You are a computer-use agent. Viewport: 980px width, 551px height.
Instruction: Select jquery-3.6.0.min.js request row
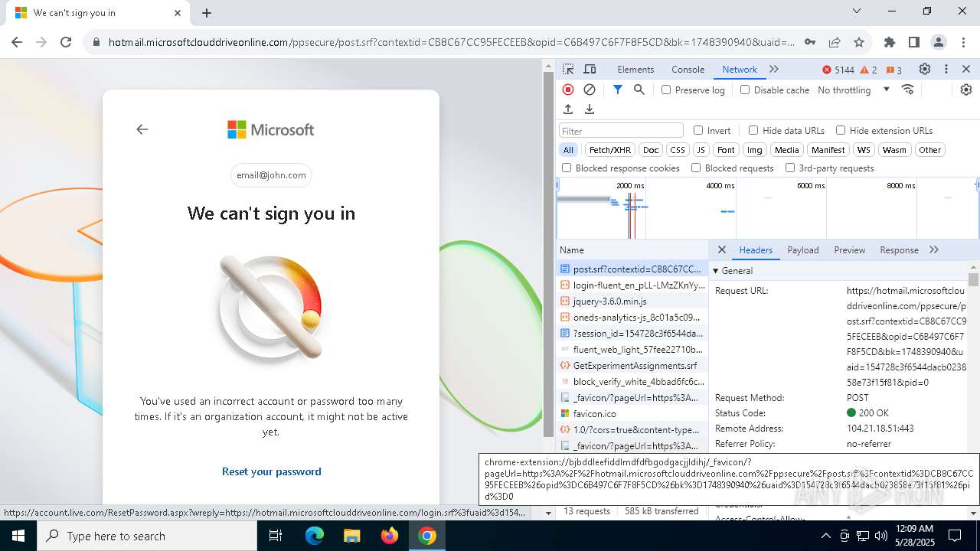[632, 302]
